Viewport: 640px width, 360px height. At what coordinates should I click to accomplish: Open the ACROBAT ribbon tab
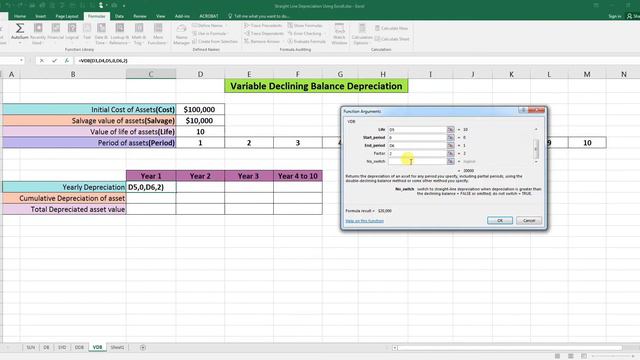coord(209,16)
